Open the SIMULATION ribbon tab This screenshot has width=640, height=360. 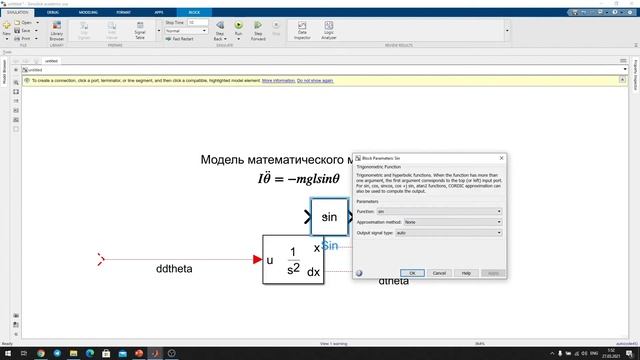click(18, 12)
